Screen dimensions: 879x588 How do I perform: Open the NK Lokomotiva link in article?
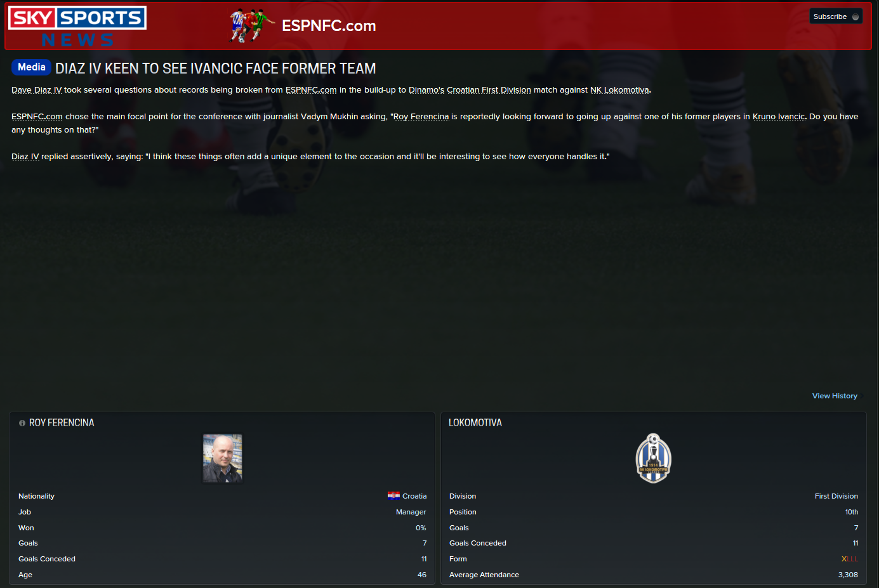619,90
